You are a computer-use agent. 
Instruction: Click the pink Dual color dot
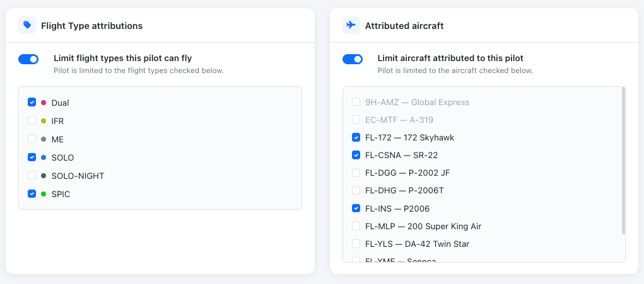coord(44,103)
